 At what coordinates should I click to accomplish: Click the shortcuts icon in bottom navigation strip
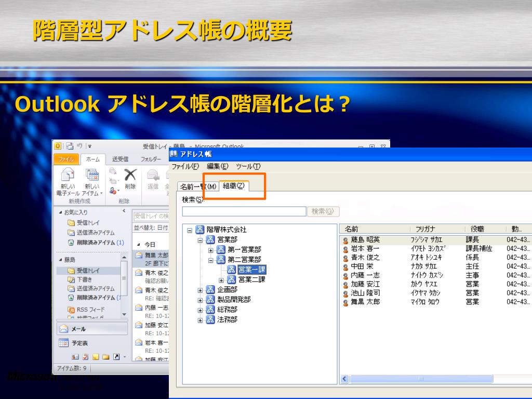tap(116, 357)
